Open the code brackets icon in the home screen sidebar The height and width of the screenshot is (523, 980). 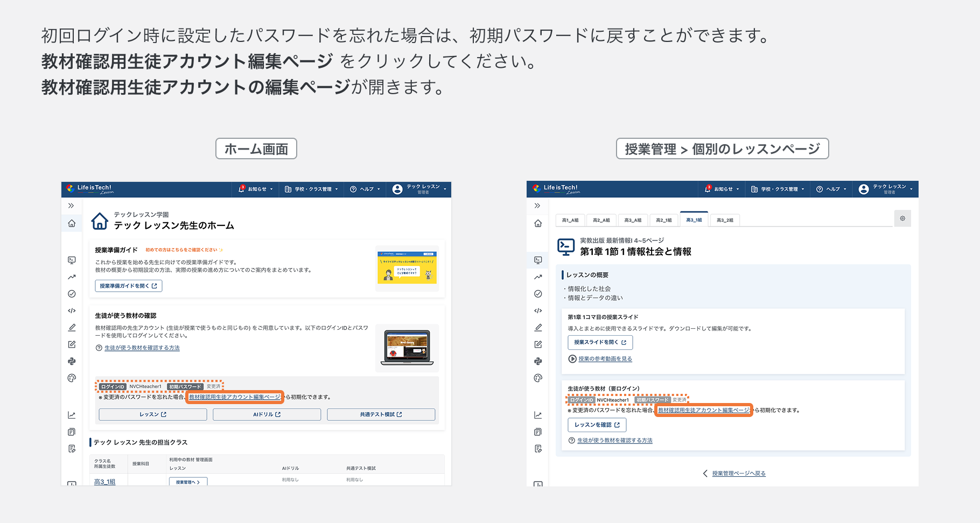tap(72, 310)
